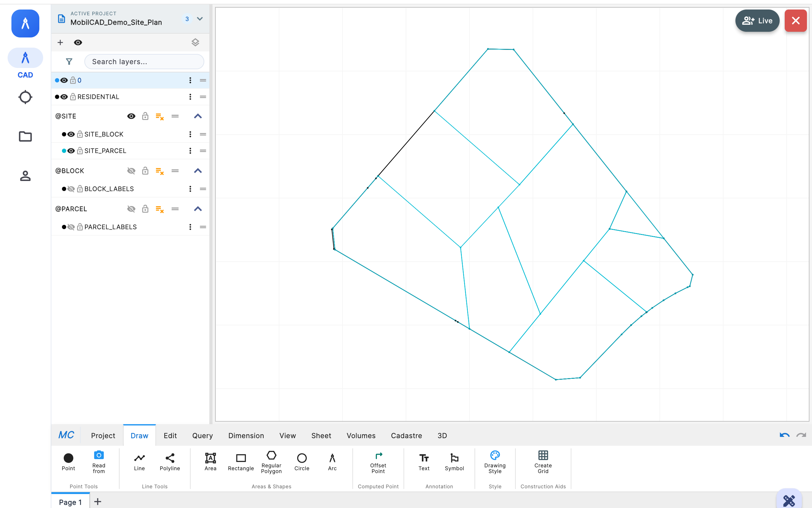Open options menu for RESIDENTIAL layer
This screenshot has height=508, width=812.
[190, 97]
